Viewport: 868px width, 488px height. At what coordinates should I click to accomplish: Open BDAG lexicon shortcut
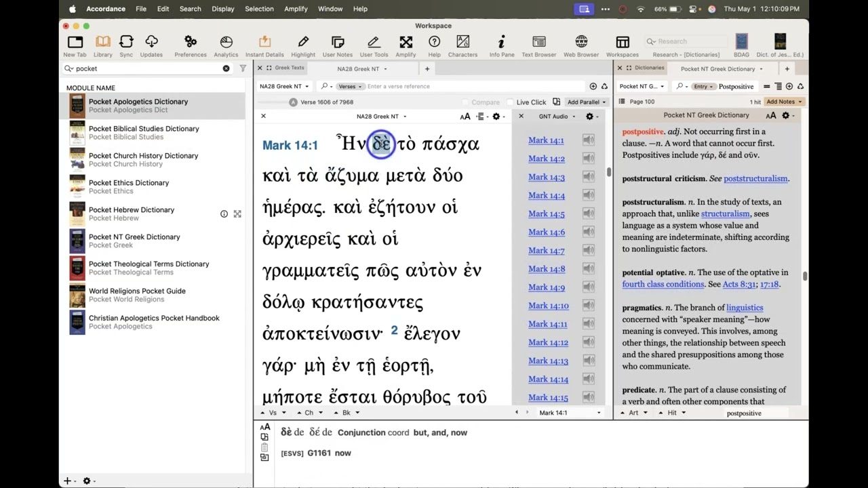[x=742, y=45]
